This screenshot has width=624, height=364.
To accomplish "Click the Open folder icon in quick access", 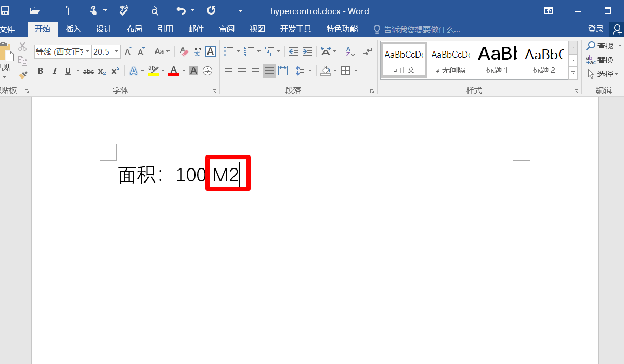I will tap(35, 11).
